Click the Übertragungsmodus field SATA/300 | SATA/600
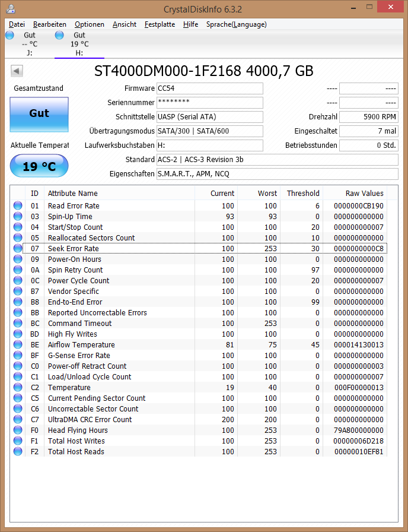This screenshot has height=532, width=408. (210, 131)
